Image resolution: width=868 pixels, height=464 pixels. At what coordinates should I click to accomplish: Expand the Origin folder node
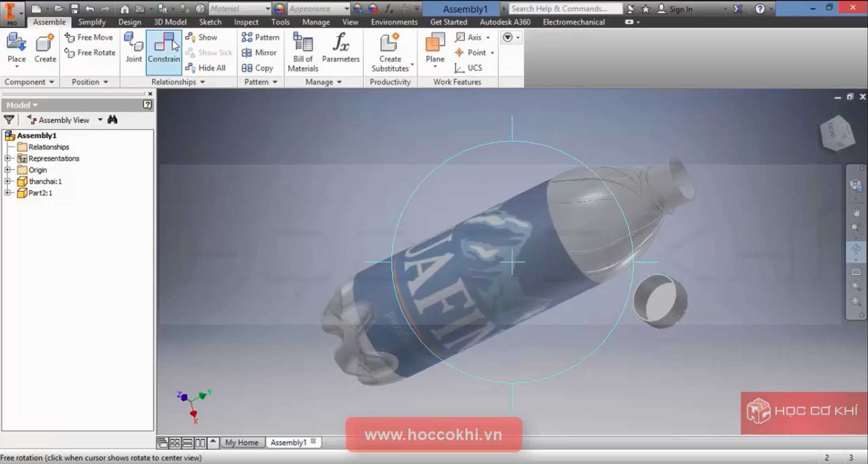8,170
